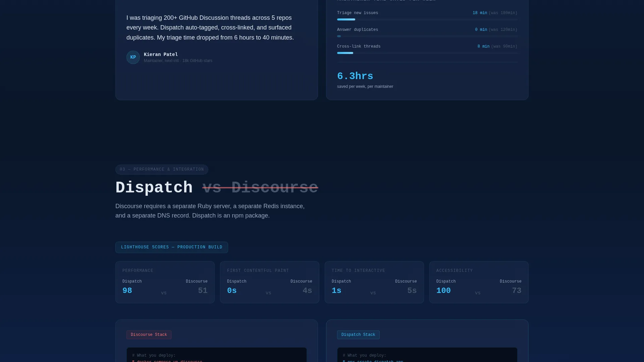Click '(was 90min)' text
The height and width of the screenshot is (362, 644).
tap(504, 47)
